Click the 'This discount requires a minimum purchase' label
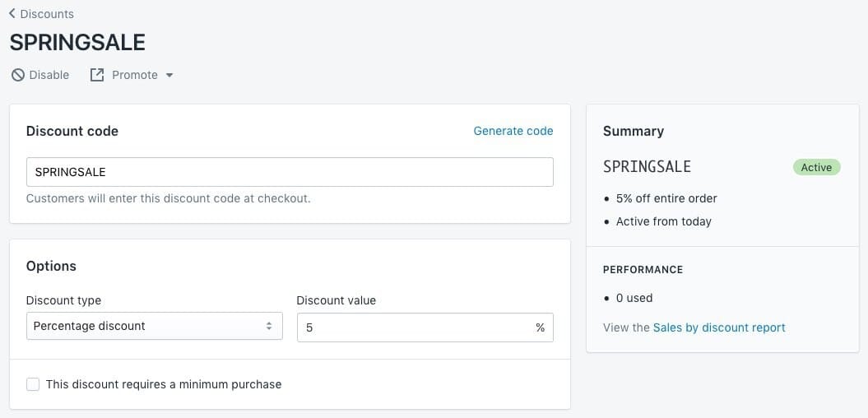The height and width of the screenshot is (418, 868). [x=164, y=384]
